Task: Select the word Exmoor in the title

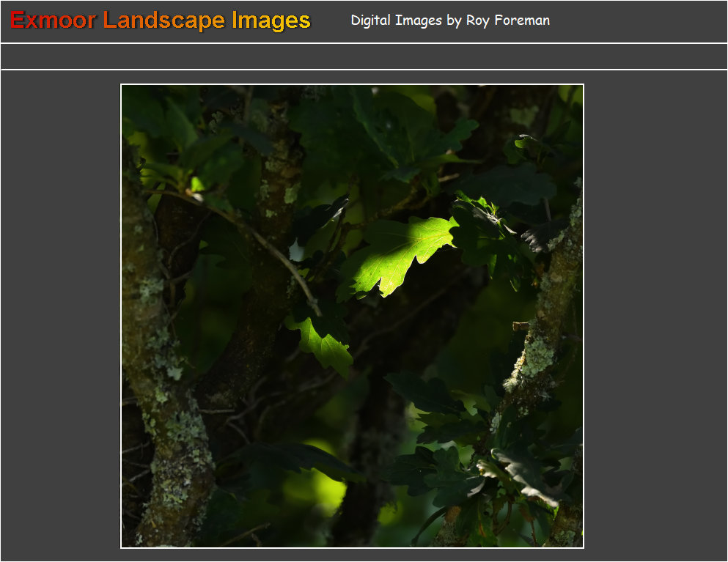Action: [x=53, y=21]
